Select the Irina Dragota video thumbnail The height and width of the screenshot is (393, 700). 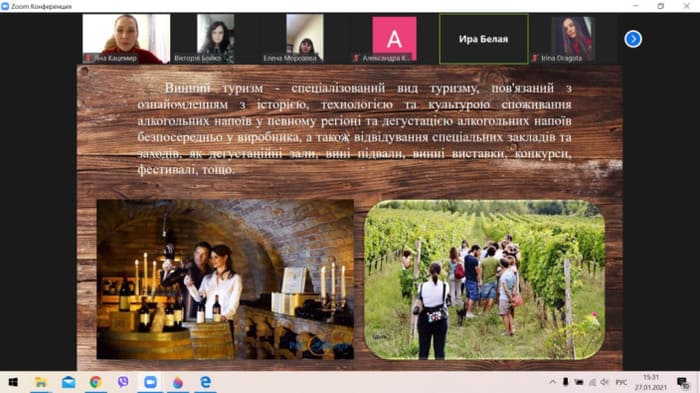[x=572, y=39]
